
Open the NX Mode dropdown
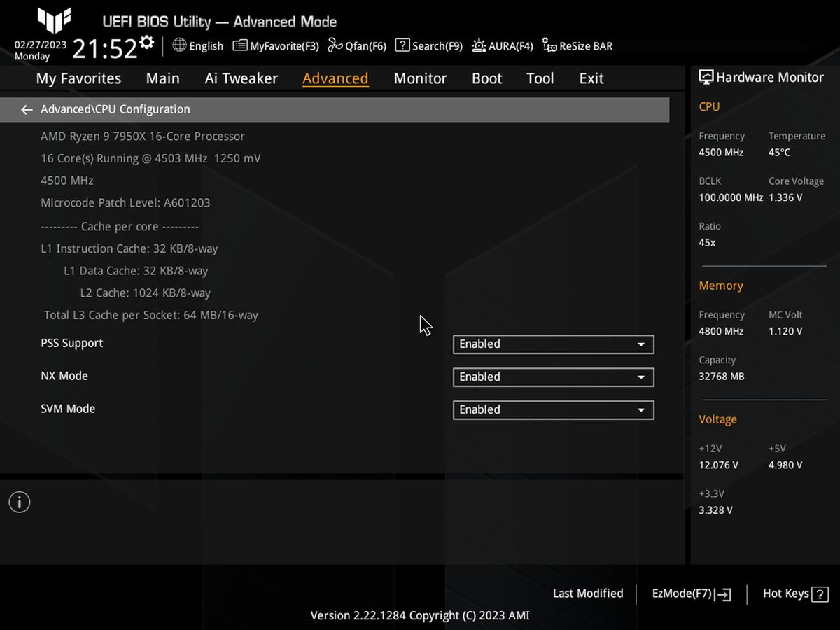click(x=554, y=377)
